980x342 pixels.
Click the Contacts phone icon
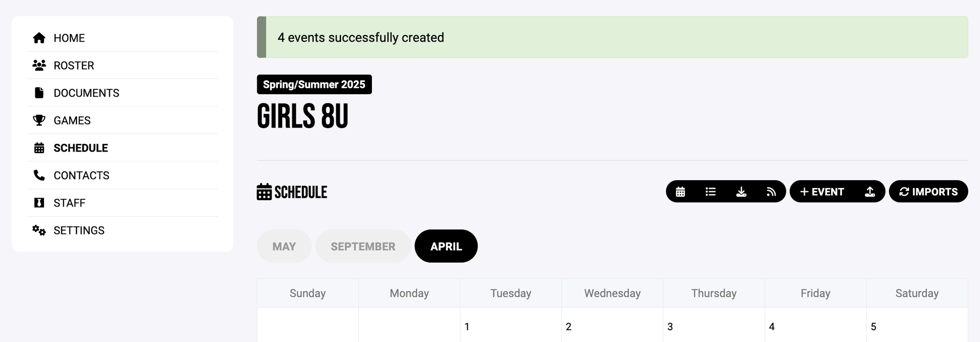(x=39, y=175)
